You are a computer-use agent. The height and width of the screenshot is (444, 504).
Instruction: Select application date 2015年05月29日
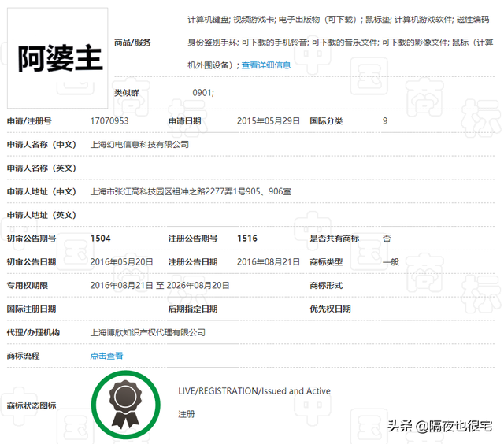[x=268, y=120]
